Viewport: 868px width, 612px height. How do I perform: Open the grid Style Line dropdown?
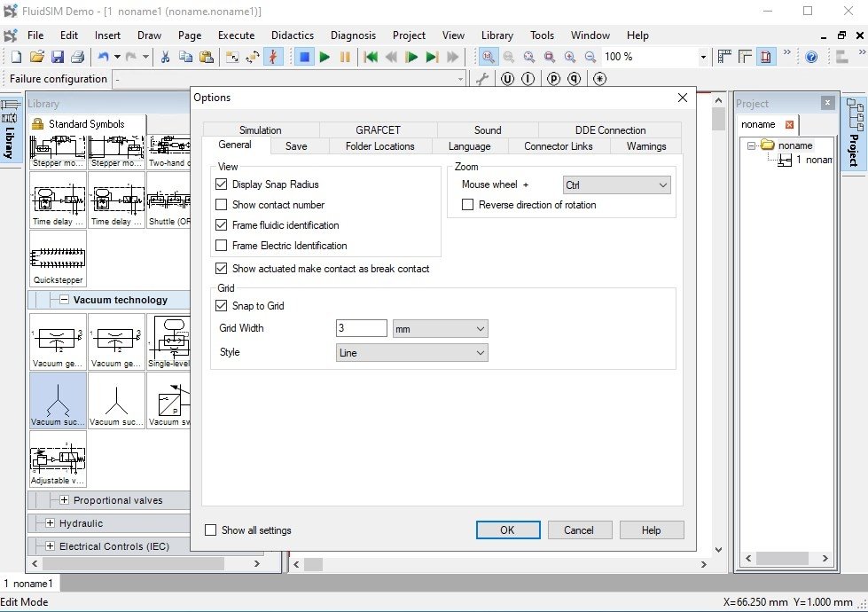412,353
